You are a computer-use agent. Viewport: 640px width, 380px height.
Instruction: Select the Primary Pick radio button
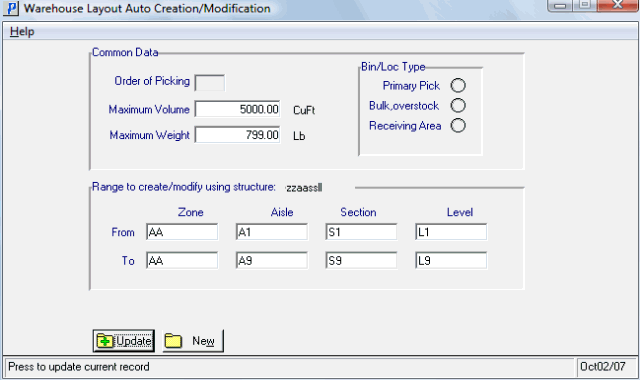(458, 85)
